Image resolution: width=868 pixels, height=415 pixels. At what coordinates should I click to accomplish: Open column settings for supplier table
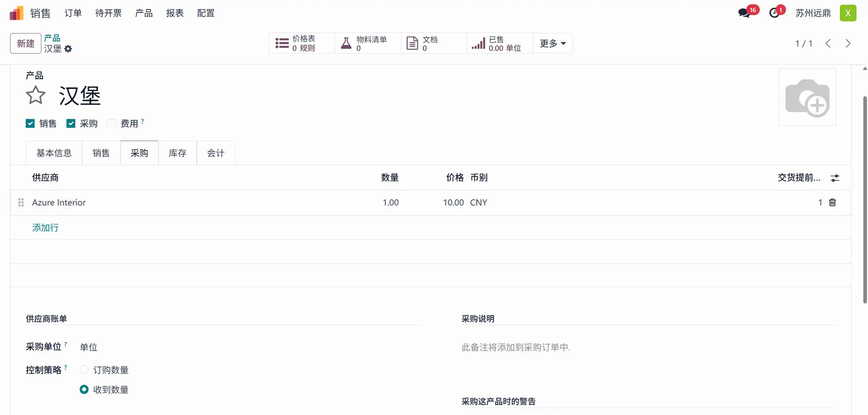[x=835, y=178]
